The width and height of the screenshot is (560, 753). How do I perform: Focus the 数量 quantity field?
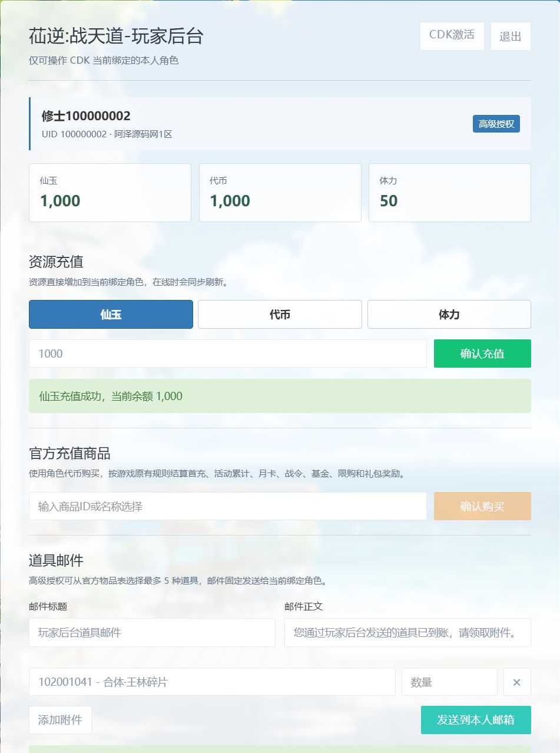point(449,682)
